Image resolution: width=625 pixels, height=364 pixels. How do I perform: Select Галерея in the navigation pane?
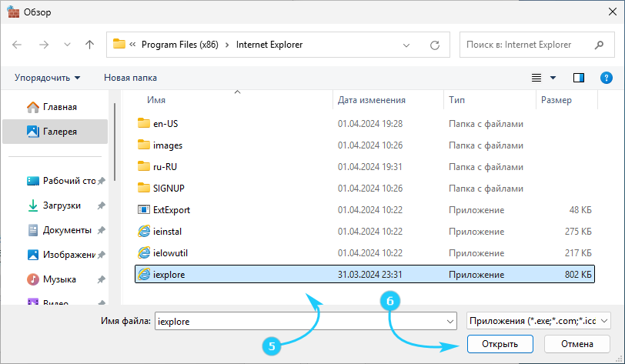(55, 131)
